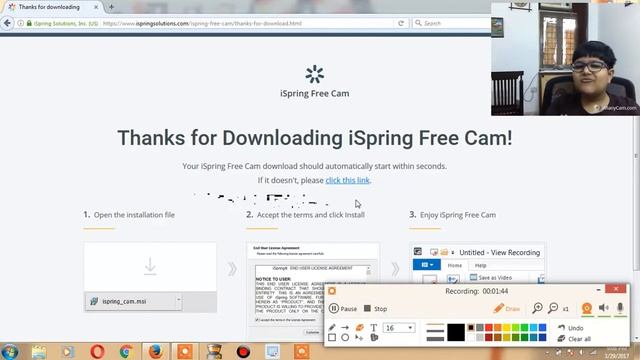Pick the light blue top-row swatch

pyautogui.click(x=533, y=327)
